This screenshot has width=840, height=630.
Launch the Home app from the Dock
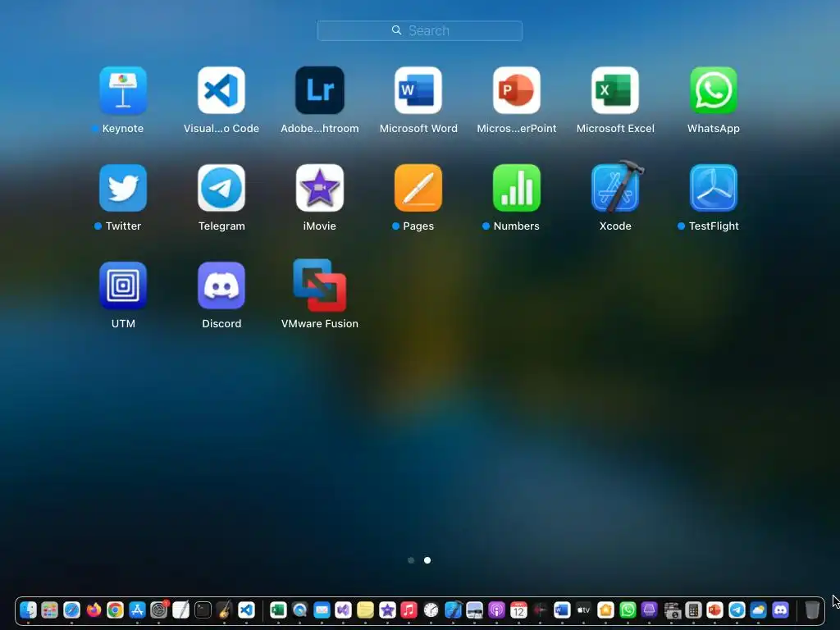point(605,609)
